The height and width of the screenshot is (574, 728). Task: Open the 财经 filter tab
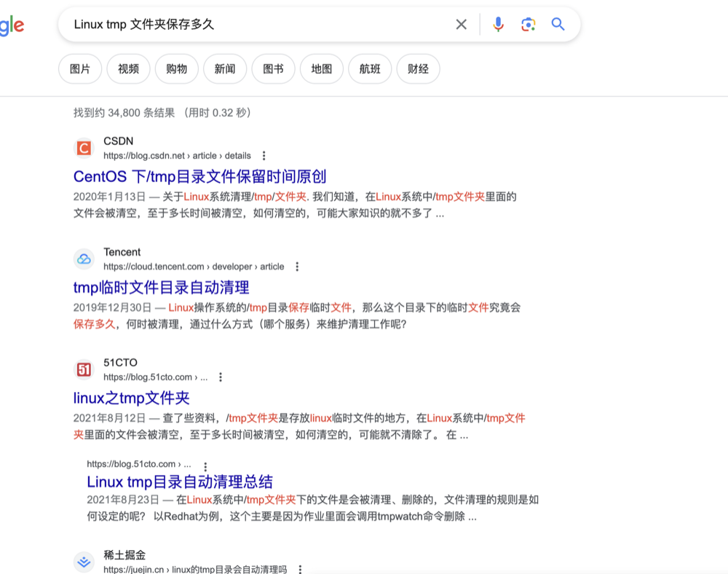pos(418,69)
